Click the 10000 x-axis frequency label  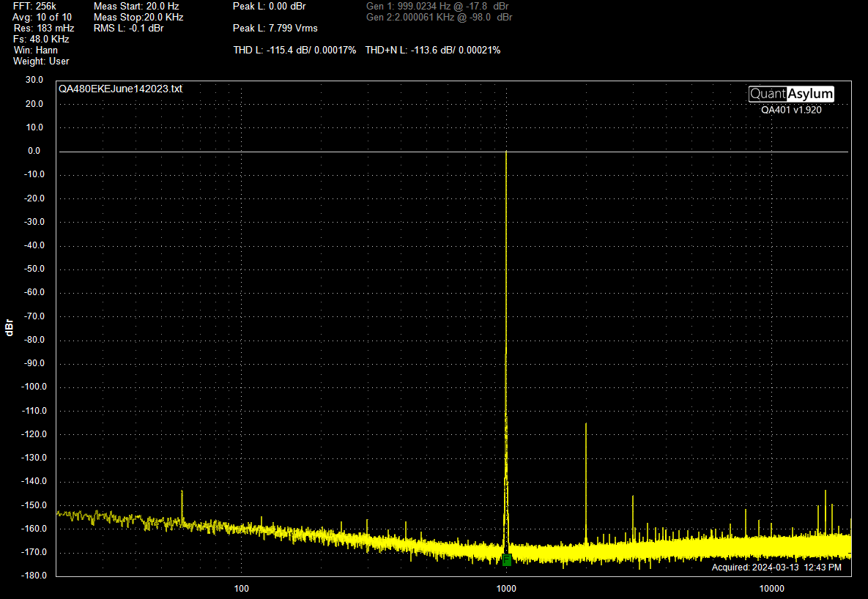pyautogui.click(x=771, y=589)
